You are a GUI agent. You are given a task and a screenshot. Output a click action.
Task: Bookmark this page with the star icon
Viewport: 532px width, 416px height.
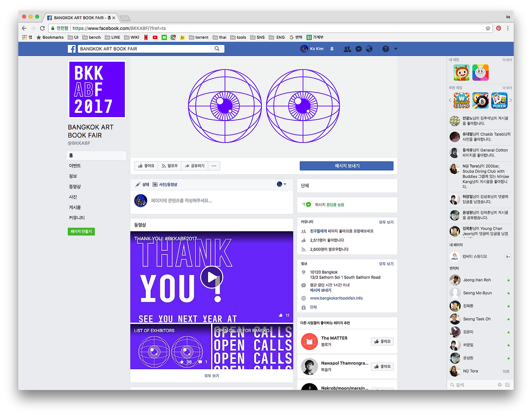(488, 28)
